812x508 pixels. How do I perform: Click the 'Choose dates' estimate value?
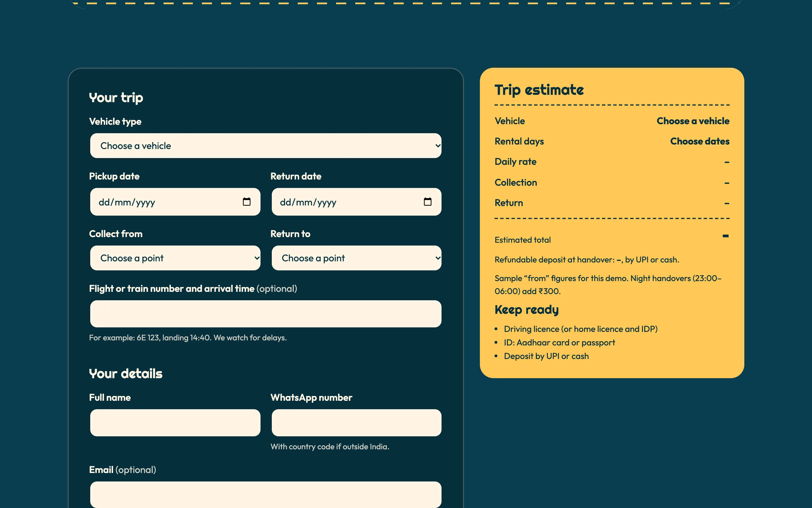point(700,141)
